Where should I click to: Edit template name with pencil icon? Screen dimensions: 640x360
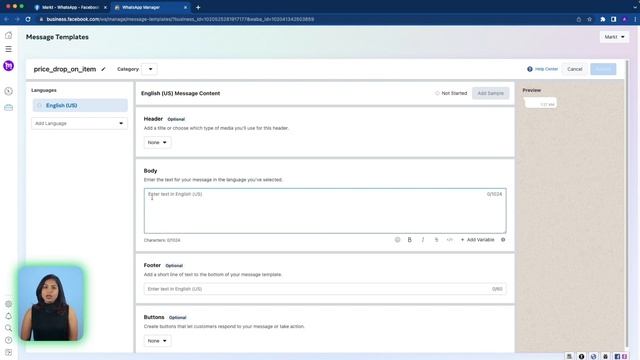click(x=103, y=69)
